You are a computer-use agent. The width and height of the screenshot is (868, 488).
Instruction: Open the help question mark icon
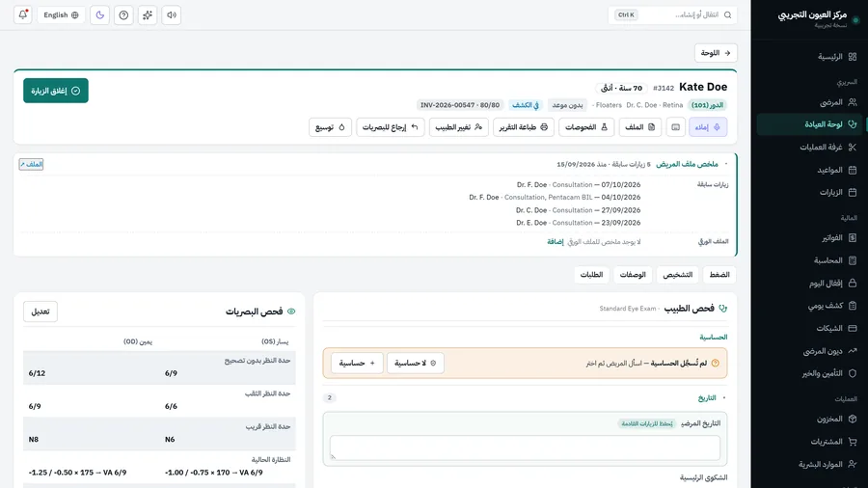123,14
